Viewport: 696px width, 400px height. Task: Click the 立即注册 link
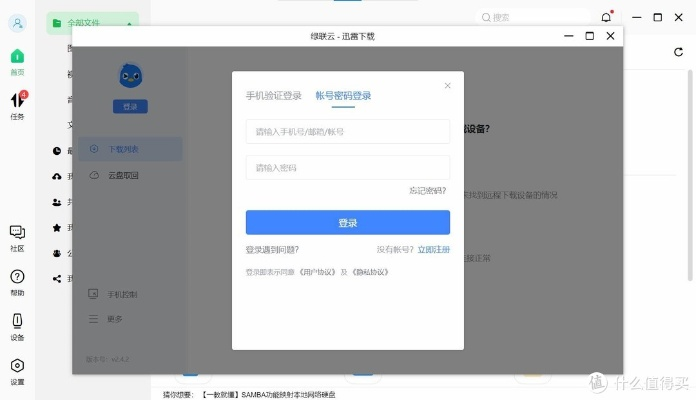(x=434, y=250)
